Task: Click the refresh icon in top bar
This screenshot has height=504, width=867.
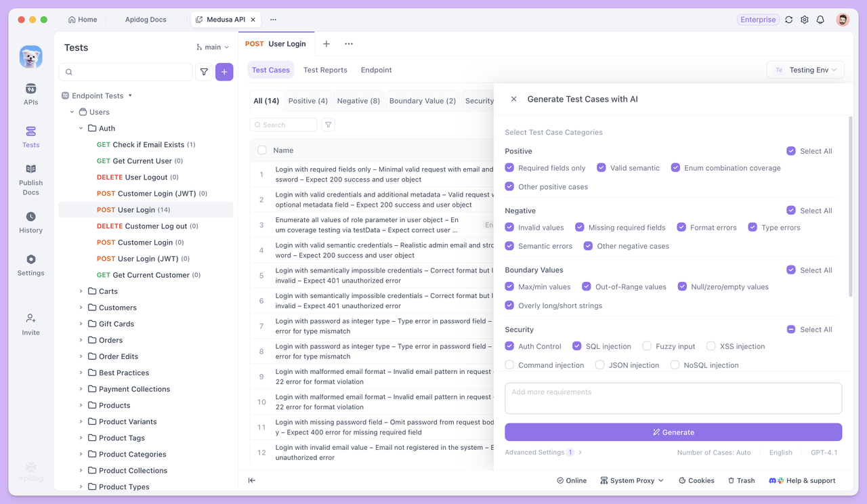Action: [x=788, y=20]
